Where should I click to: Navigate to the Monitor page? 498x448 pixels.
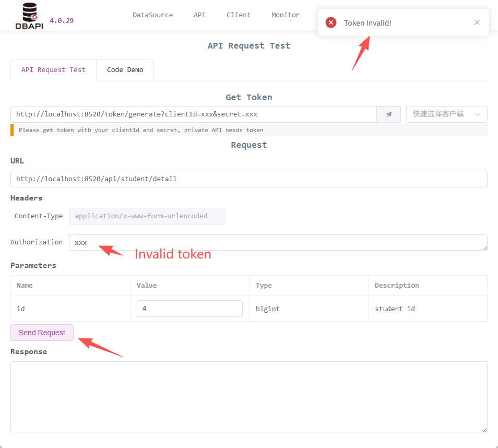tap(286, 15)
